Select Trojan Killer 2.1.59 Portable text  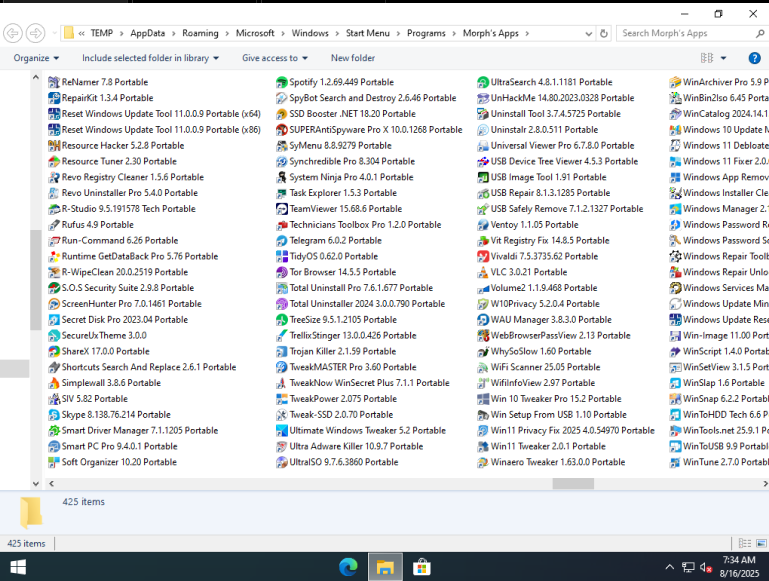(343, 352)
